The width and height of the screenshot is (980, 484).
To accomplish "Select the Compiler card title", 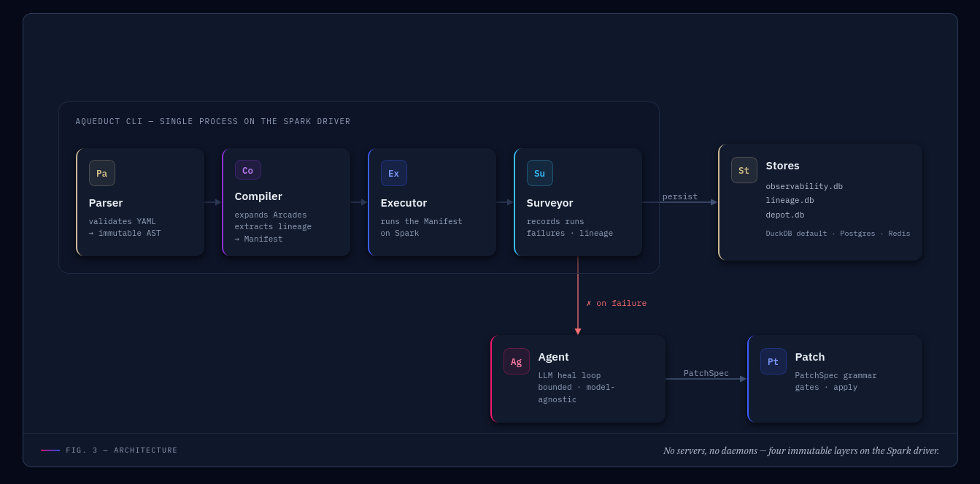I will pos(258,196).
